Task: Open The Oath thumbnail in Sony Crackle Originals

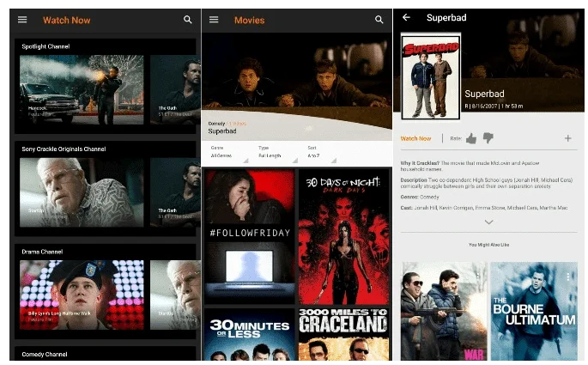Action: coord(175,192)
